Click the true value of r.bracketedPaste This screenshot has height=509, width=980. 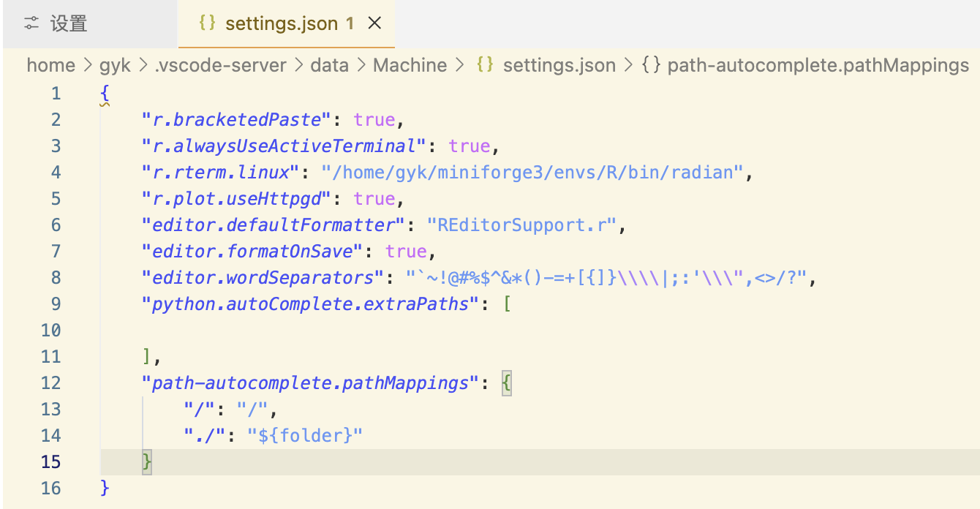(x=374, y=120)
